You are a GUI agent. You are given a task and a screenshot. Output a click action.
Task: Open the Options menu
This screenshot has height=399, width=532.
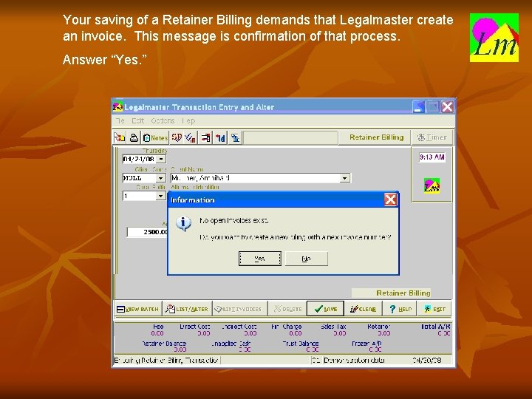click(x=163, y=120)
